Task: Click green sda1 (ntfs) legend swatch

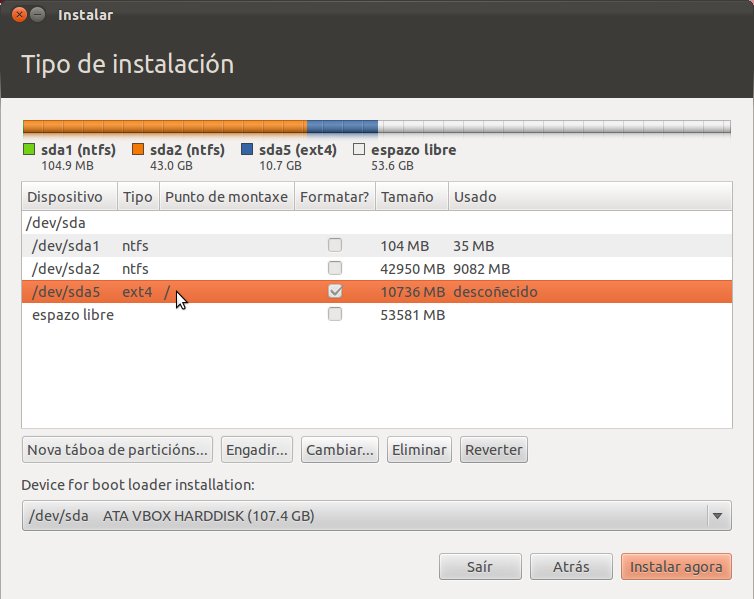Action: pyautogui.click(x=29, y=150)
